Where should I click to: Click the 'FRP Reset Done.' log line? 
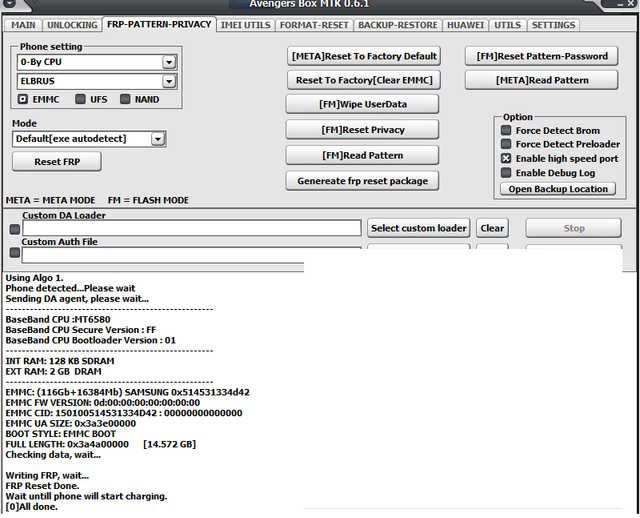(42, 486)
